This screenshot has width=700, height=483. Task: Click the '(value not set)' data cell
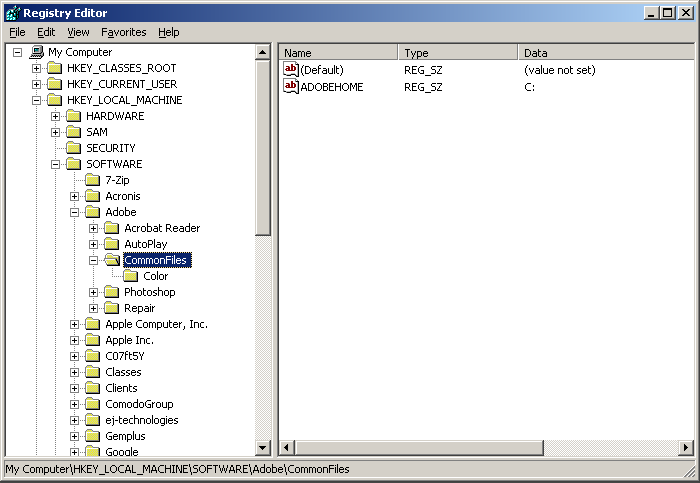(560, 70)
